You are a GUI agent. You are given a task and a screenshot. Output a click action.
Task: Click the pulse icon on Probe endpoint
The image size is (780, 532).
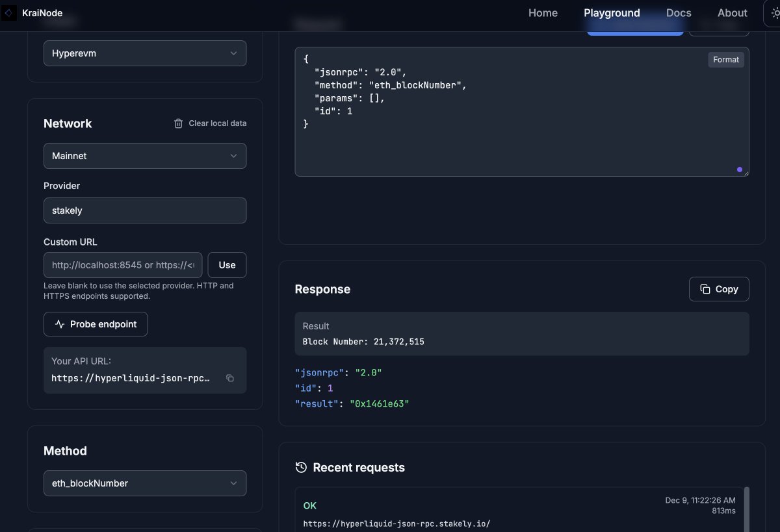tap(60, 324)
